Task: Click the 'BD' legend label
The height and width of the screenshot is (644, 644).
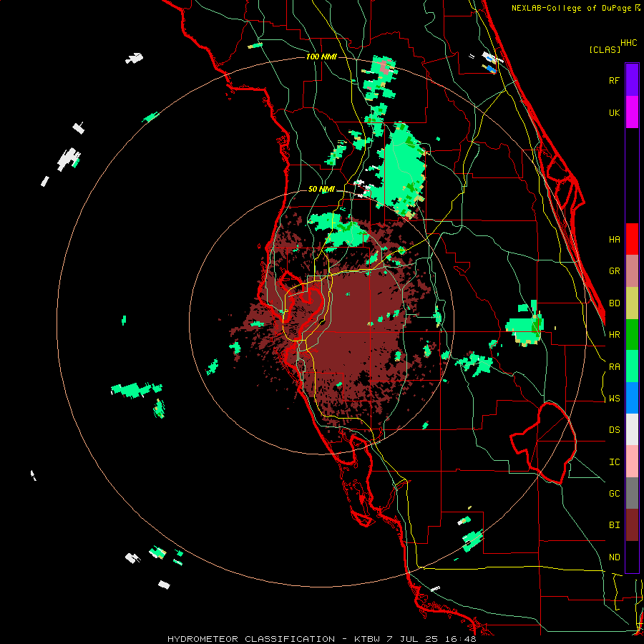Action: click(614, 303)
